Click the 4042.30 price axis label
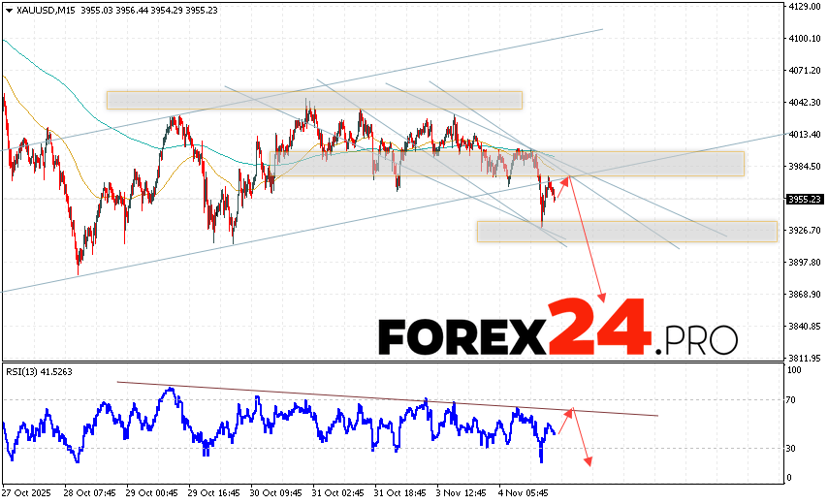The width and height of the screenshot is (828, 504). [805, 103]
